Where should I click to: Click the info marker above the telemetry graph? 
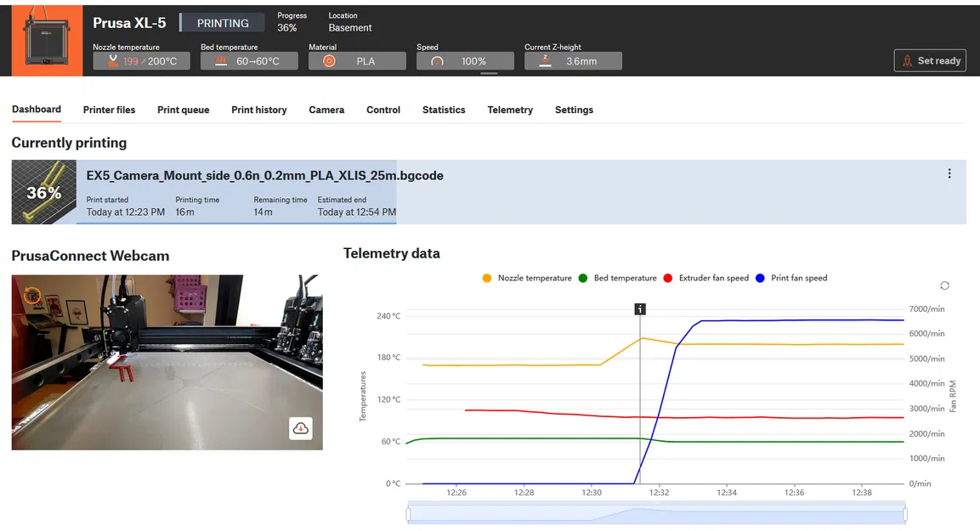click(640, 309)
